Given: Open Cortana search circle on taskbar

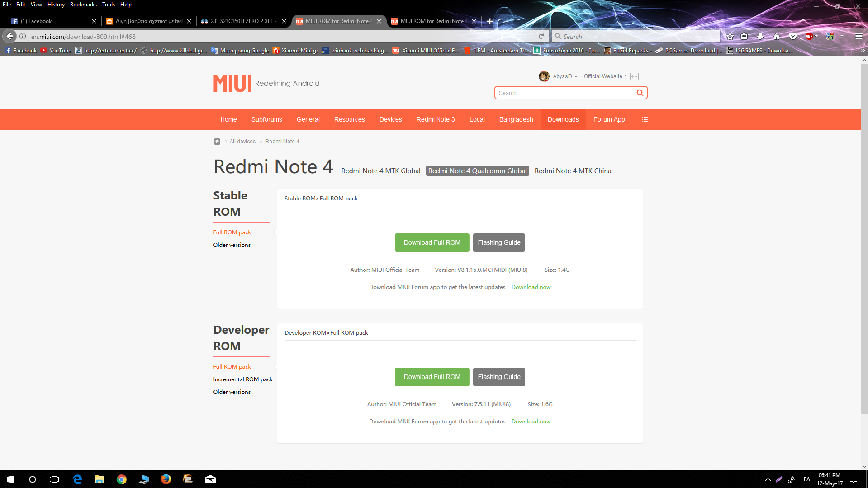Looking at the screenshot, I should pos(33,479).
